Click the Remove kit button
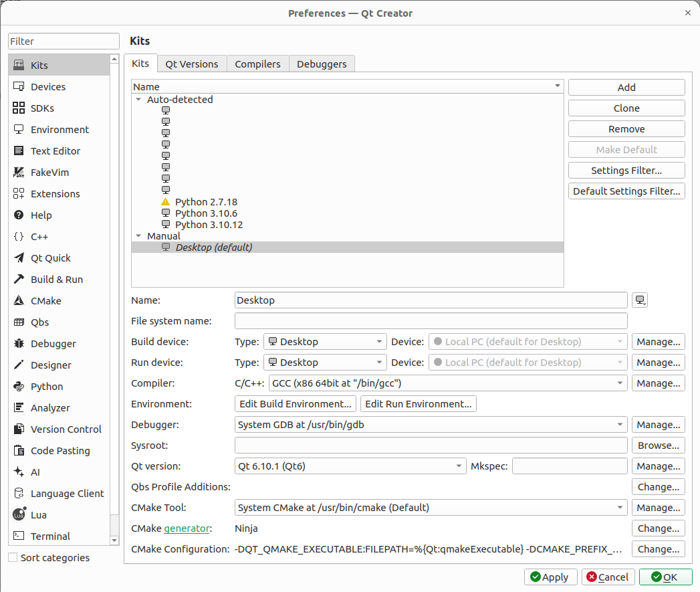 point(626,129)
